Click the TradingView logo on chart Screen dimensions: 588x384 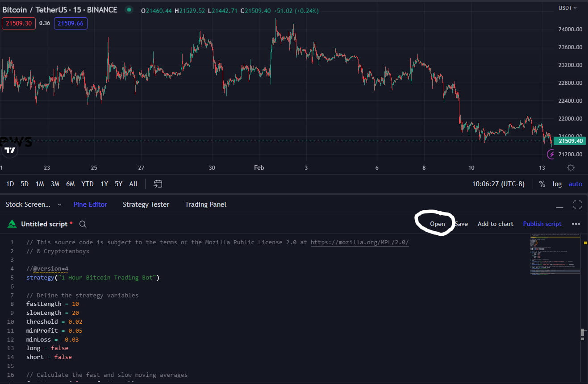pyautogui.click(x=10, y=150)
